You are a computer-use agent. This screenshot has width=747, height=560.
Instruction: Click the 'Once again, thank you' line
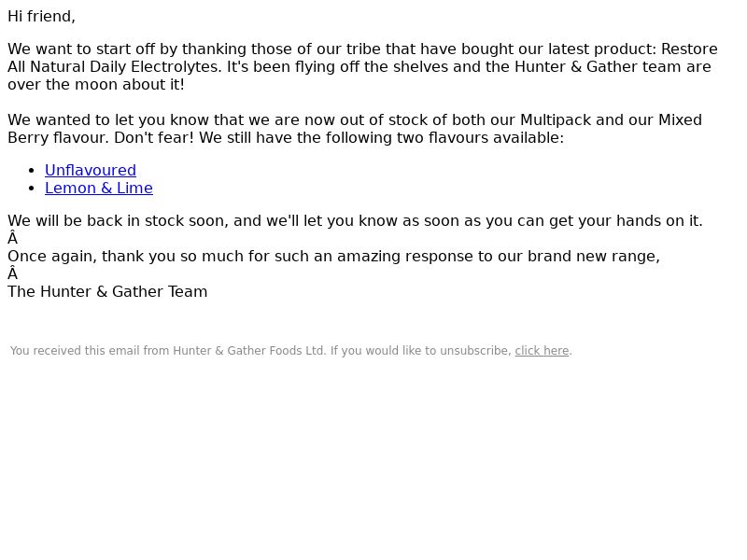[92, 256]
